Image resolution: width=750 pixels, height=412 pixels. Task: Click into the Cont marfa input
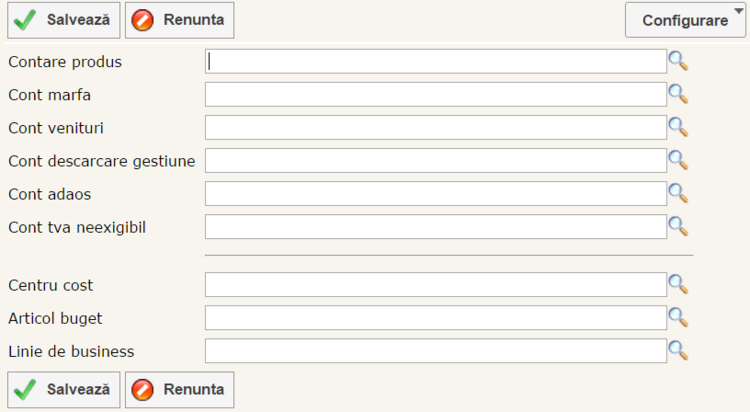[435, 94]
